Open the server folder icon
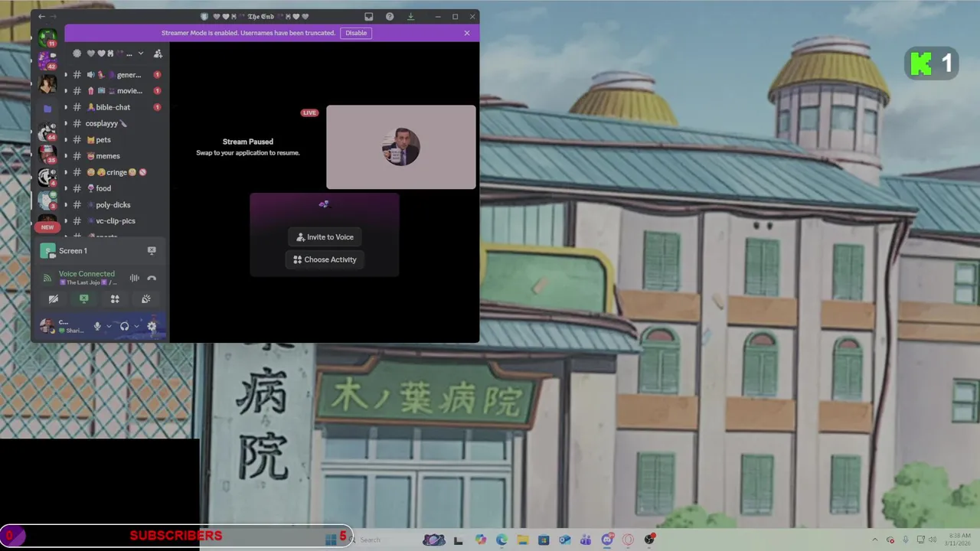980x551 pixels. tap(47, 108)
